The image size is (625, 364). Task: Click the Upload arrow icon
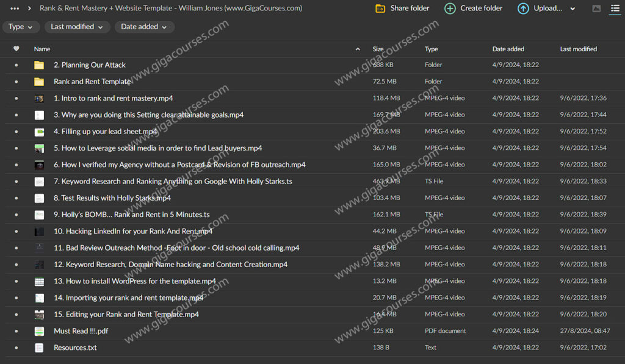pyautogui.click(x=523, y=9)
